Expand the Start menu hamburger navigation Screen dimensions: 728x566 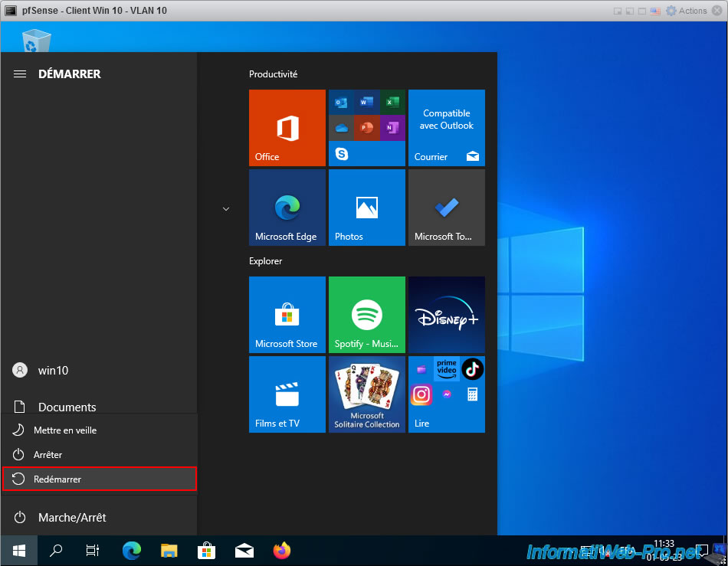click(19, 74)
